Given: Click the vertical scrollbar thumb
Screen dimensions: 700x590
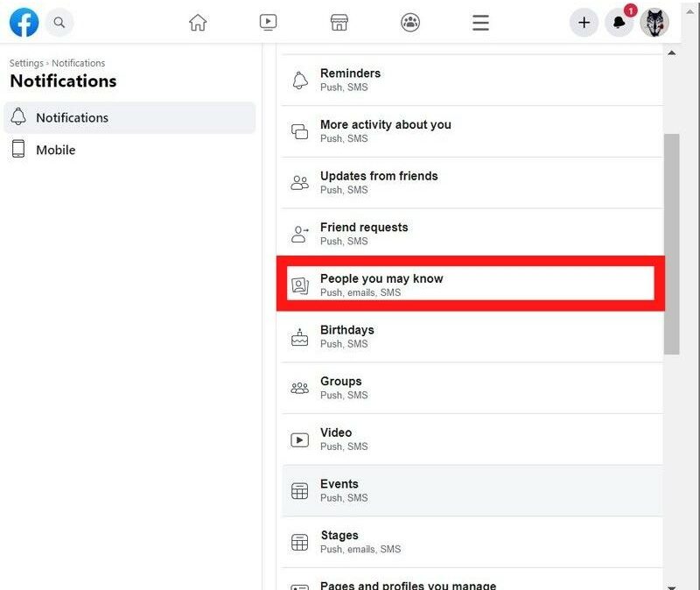Looking at the screenshot, I should point(671,244).
